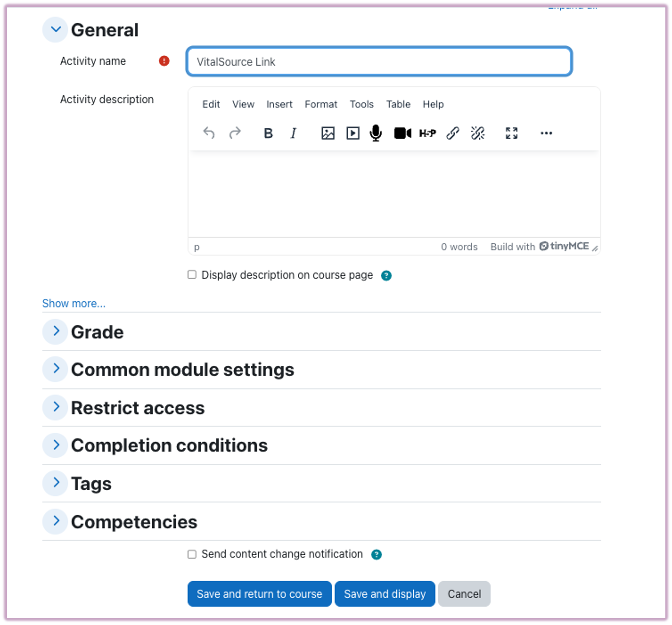
Task: Open the Insert menu in the editor
Action: coord(279,104)
